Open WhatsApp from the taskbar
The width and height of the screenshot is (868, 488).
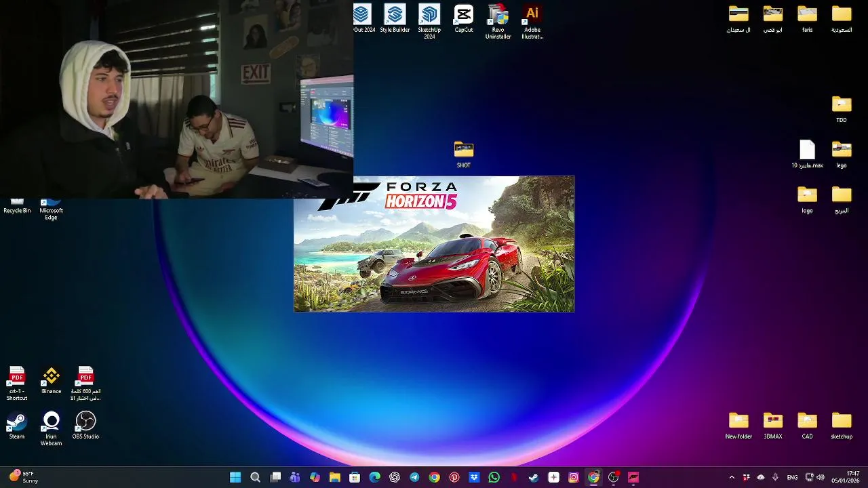pos(494,477)
